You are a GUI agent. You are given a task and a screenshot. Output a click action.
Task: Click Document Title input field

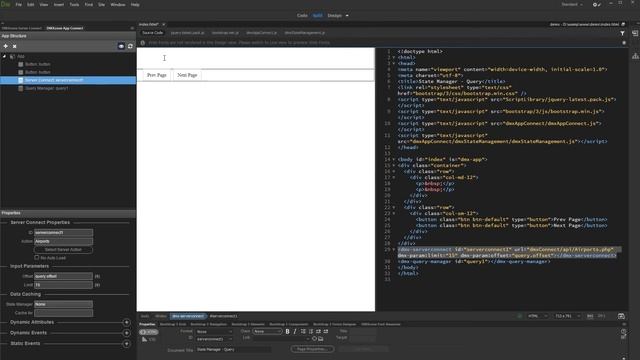pos(233,349)
